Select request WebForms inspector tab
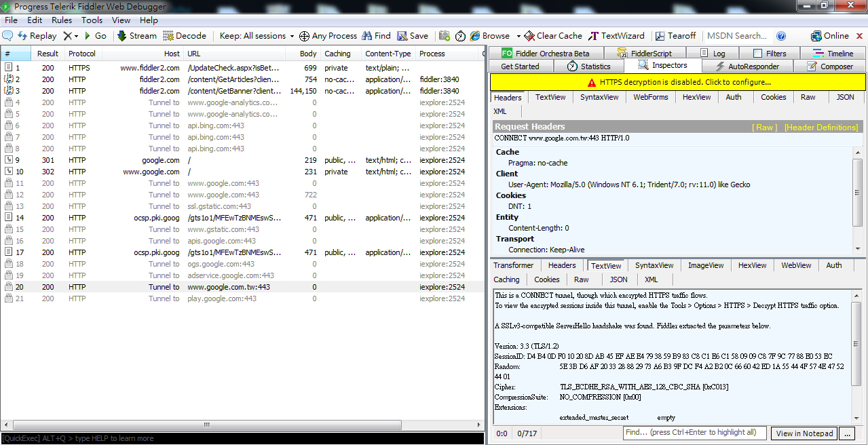This screenshot has width=868, height=445. pyautogui.click(x=651, y=97)
